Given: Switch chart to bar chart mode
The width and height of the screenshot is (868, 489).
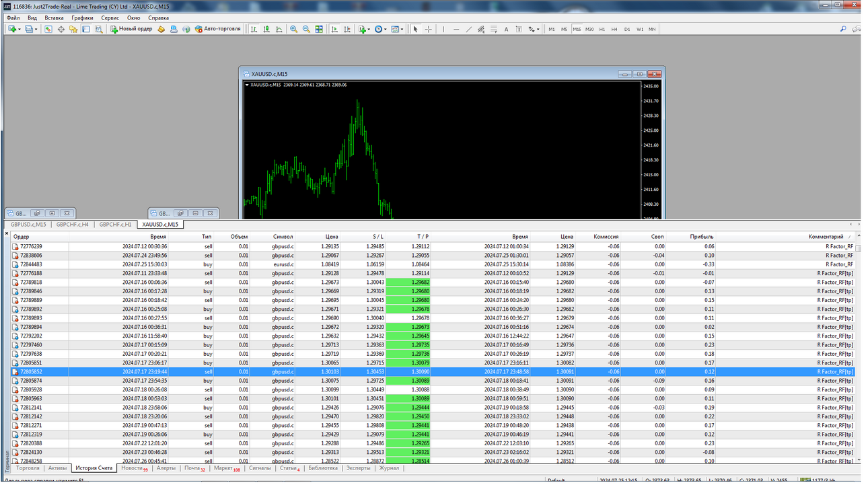Looking at the screenshot, I should tap(254, 29).
